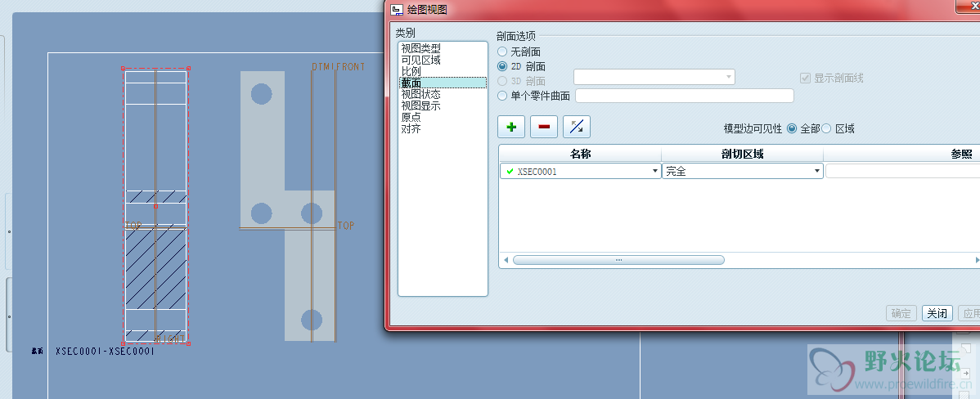
Task: Select the 无剖面 radio button
Action: click(x=502, y=52)
